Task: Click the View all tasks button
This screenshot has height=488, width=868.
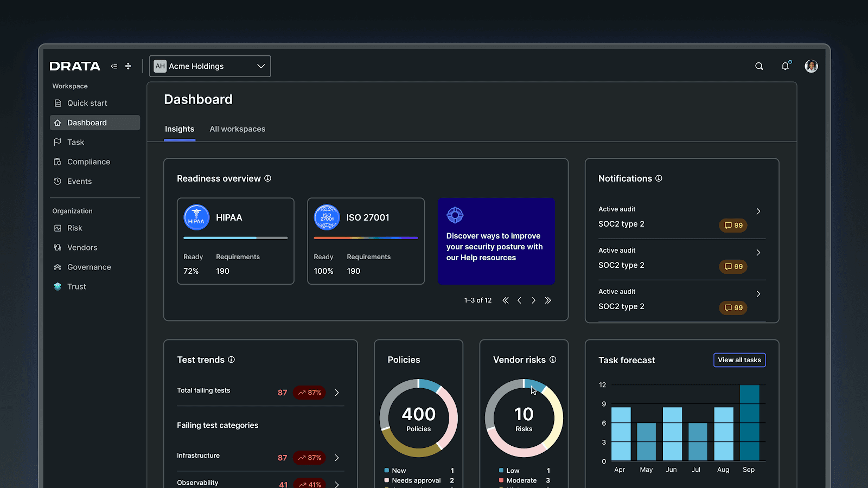Action: (x=739, y=360)
